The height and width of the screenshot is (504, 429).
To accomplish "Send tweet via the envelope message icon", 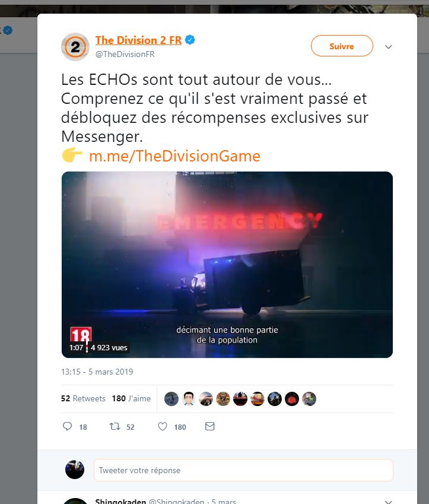I will pos(210,426).
